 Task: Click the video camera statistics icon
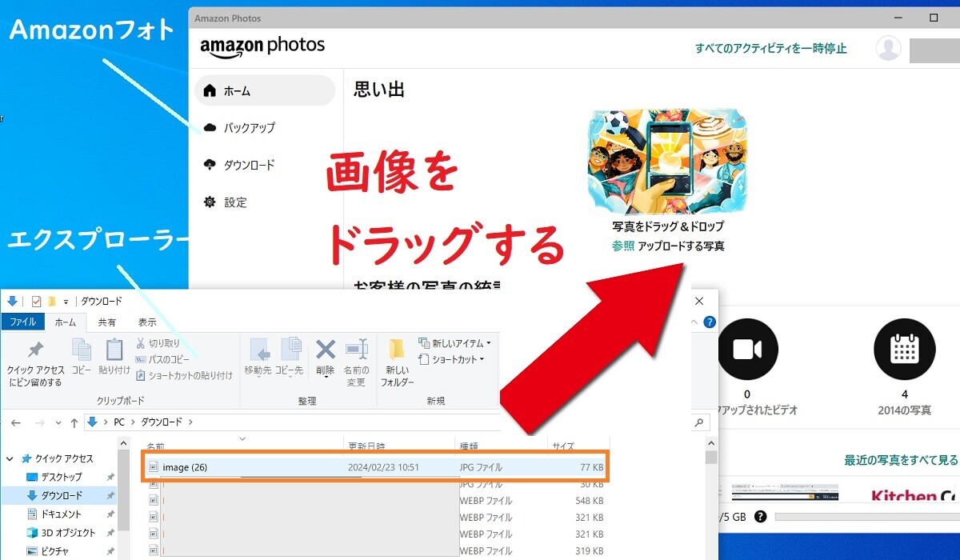click(x=747, y=350)
